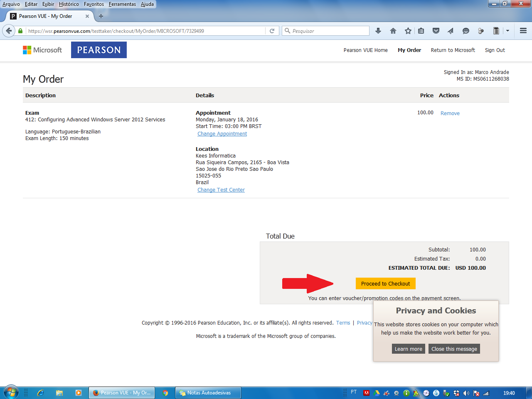
Task: Click the Pesquisar search field
Action: click(x=326, y=31)
